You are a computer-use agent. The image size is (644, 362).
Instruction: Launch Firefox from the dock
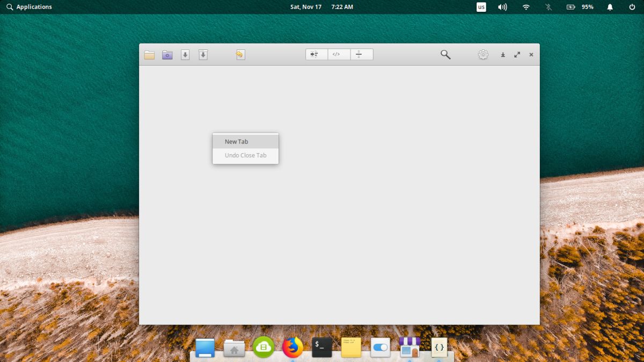(292, 347)
